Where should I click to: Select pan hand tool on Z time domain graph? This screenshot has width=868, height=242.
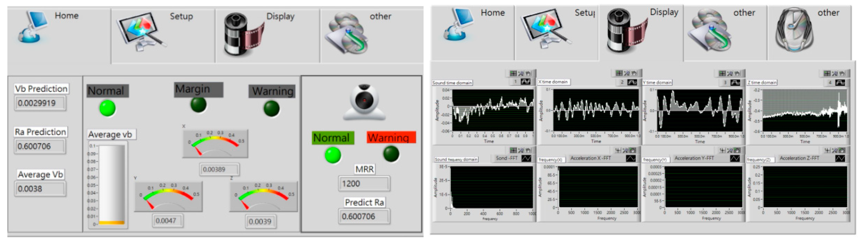click(842, 73)
